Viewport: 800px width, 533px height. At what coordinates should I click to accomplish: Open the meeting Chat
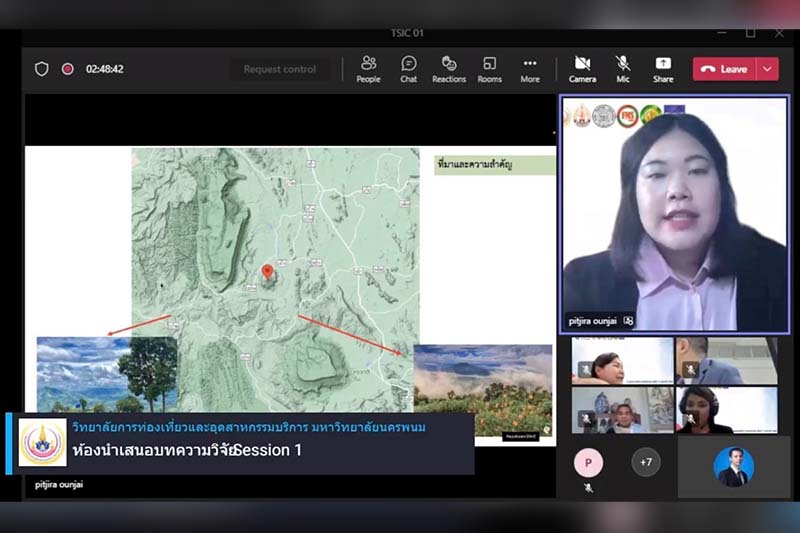tap(409, 68)
